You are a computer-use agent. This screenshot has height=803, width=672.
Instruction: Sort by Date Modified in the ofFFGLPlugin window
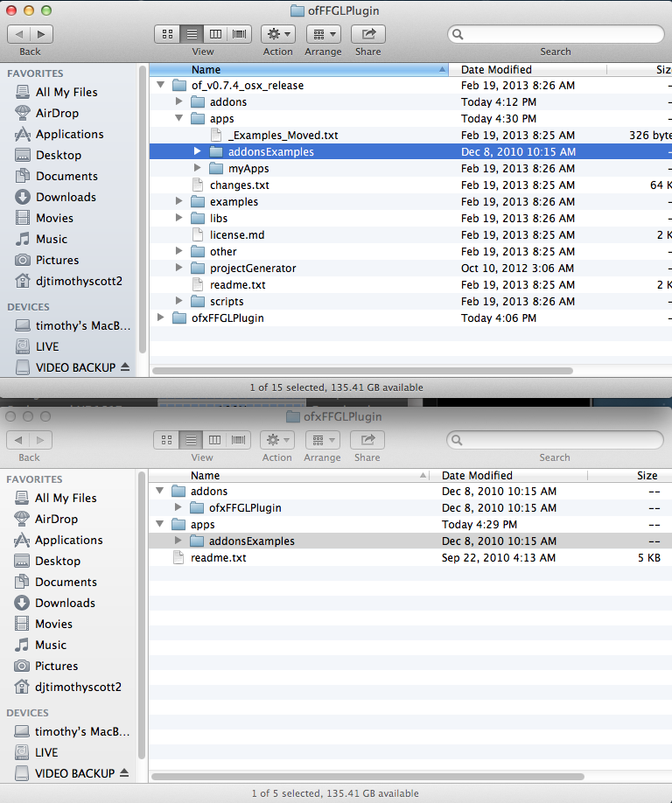pos(496,69)
